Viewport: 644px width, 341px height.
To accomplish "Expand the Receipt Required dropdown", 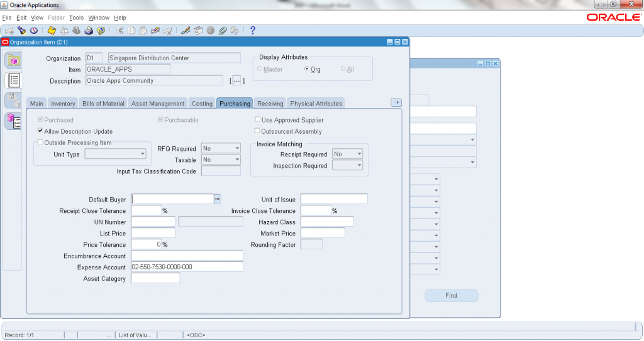I will point(358,154).
